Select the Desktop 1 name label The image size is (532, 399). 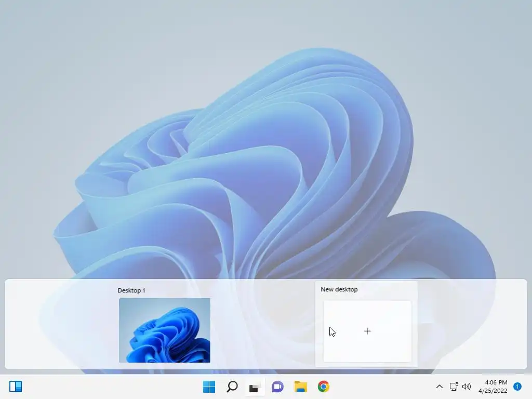point(131,290)
